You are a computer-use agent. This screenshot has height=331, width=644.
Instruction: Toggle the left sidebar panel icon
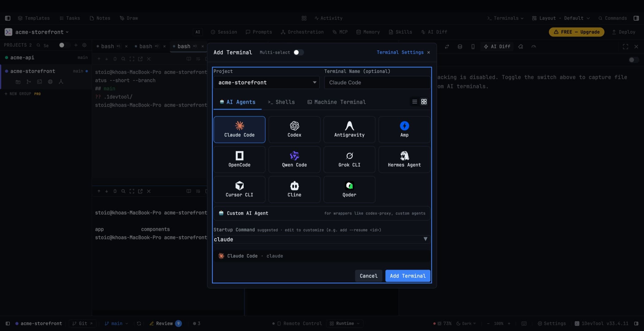tap(8, 18)
